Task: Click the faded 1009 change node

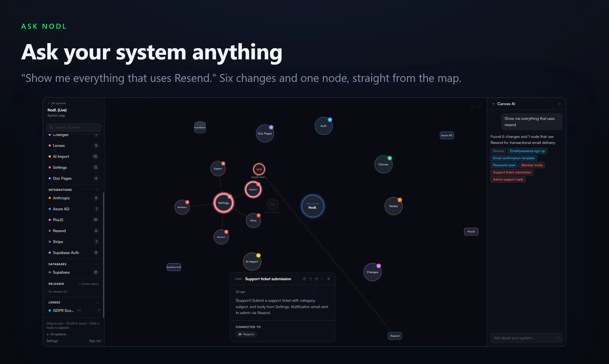Action: click(x=273, y=205)
